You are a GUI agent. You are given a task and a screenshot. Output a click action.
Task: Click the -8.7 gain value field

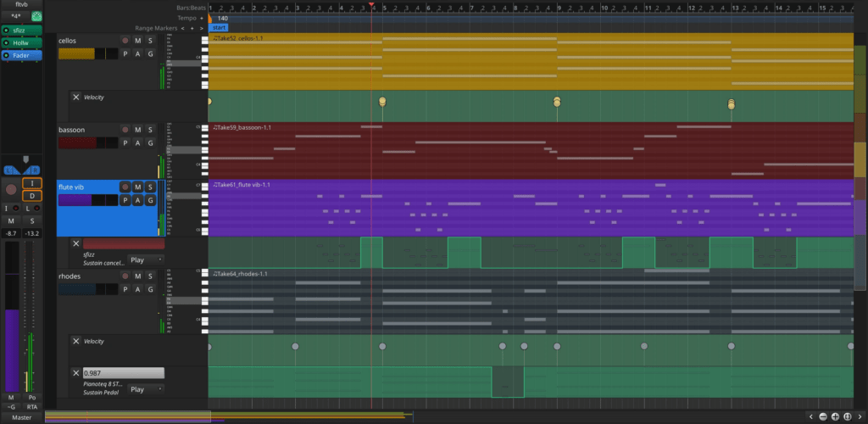click(10, 233)
